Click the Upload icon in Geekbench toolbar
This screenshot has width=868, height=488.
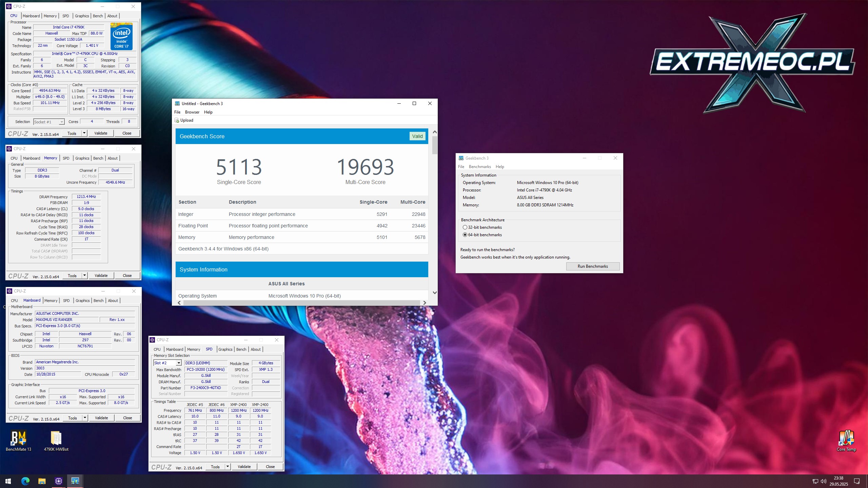(x=177, y=120)
